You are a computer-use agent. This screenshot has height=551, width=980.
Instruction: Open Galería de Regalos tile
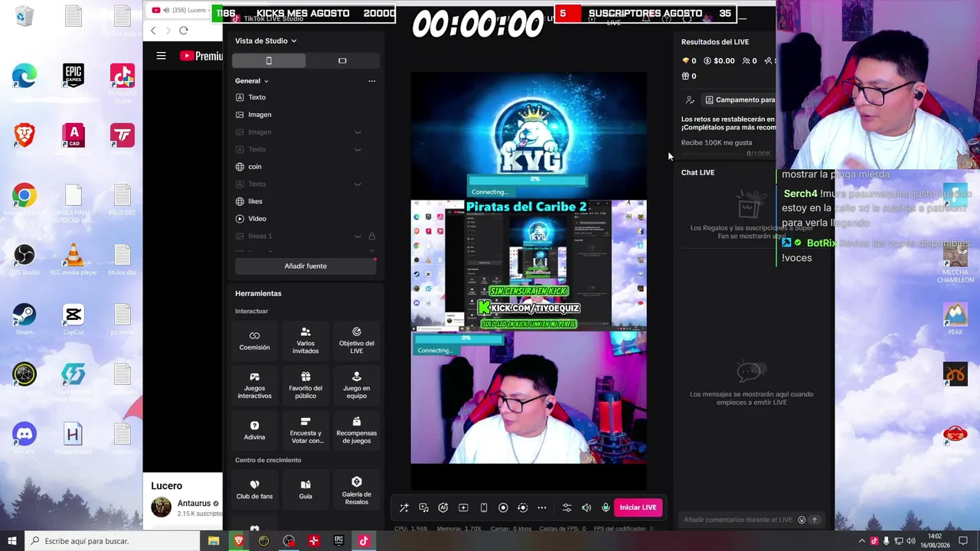[357, 489]
